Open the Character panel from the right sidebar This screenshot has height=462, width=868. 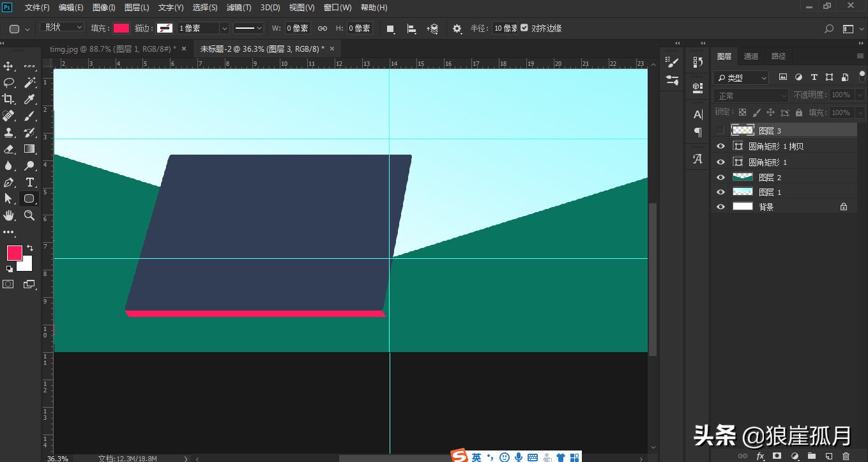click(697, 114)
